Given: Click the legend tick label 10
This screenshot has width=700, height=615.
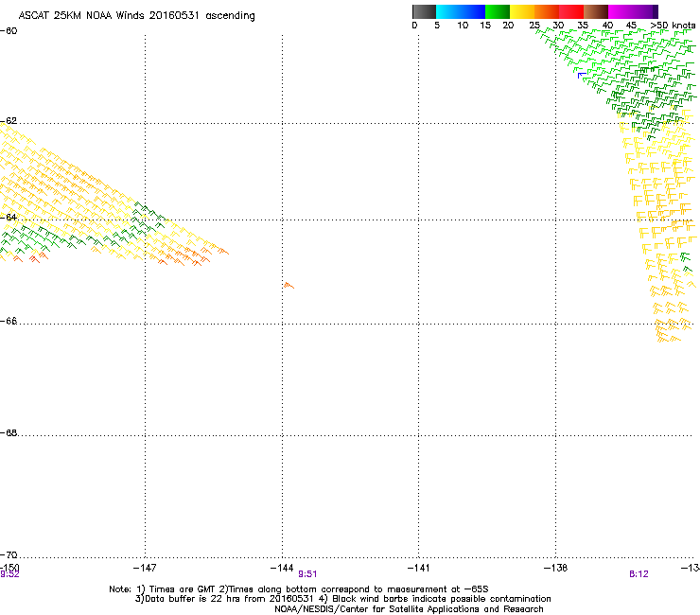Looking at the screenshot, I should (x=463, y=26).
